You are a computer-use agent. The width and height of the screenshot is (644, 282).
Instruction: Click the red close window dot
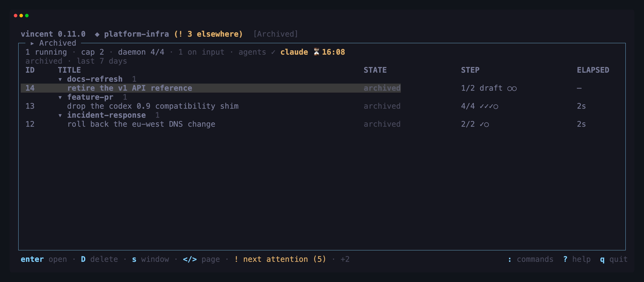[x=16, y=16]
